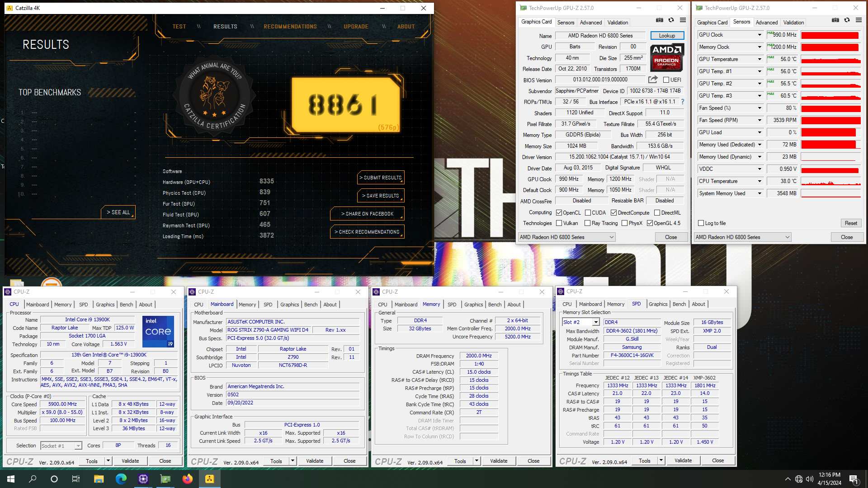Switch to Catzilla taskbar icon
The image size is (868, 488).
[210, 479]
